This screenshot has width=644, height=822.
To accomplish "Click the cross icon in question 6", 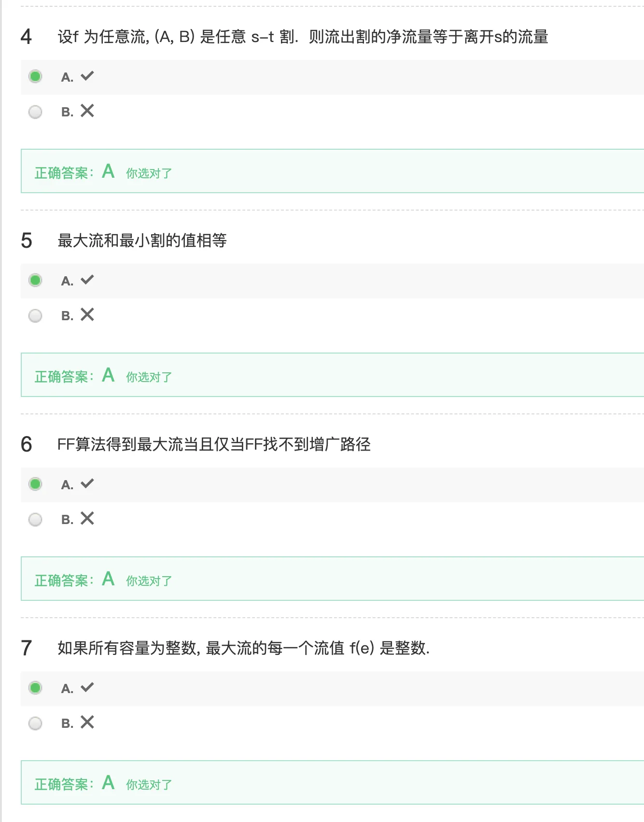I will pos(87,519).
